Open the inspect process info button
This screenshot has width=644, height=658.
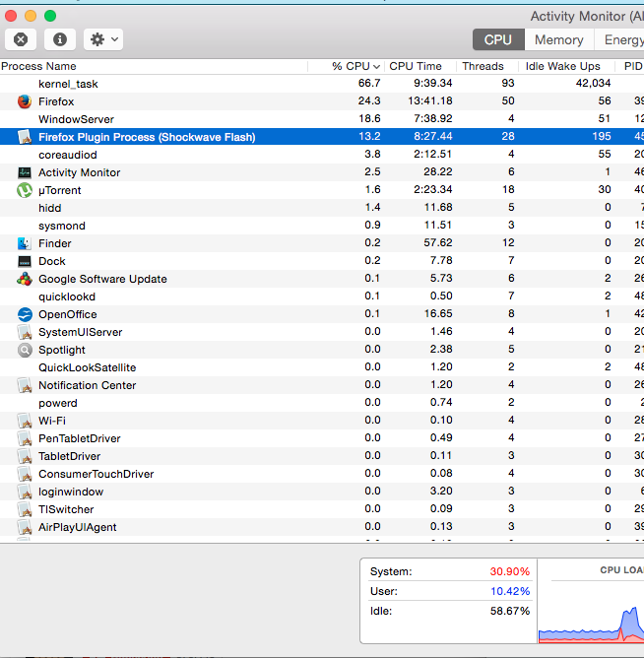60,39
